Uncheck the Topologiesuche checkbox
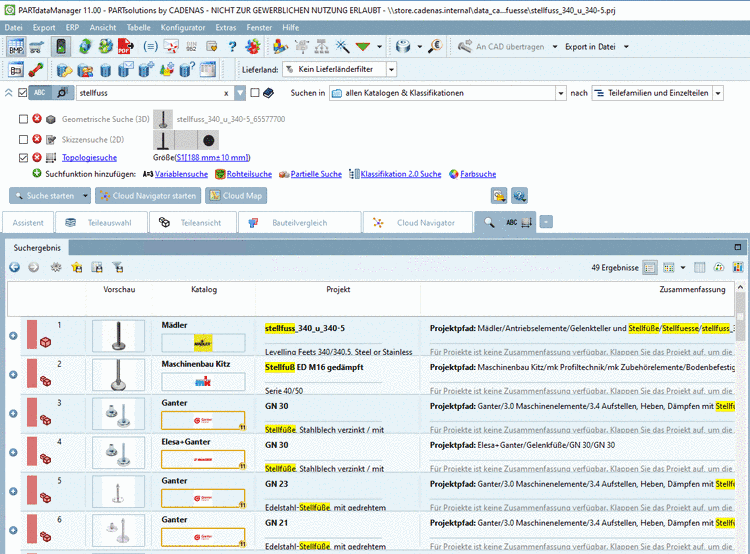Image resolution: width=750 pixels, height=554 pixels. [x=23, y=157]
